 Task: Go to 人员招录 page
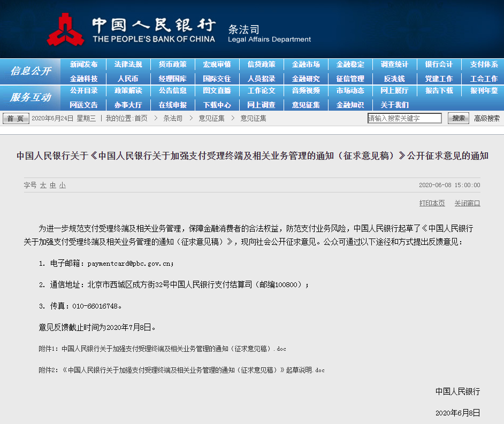pyautogui.click(x=261, y=79)
